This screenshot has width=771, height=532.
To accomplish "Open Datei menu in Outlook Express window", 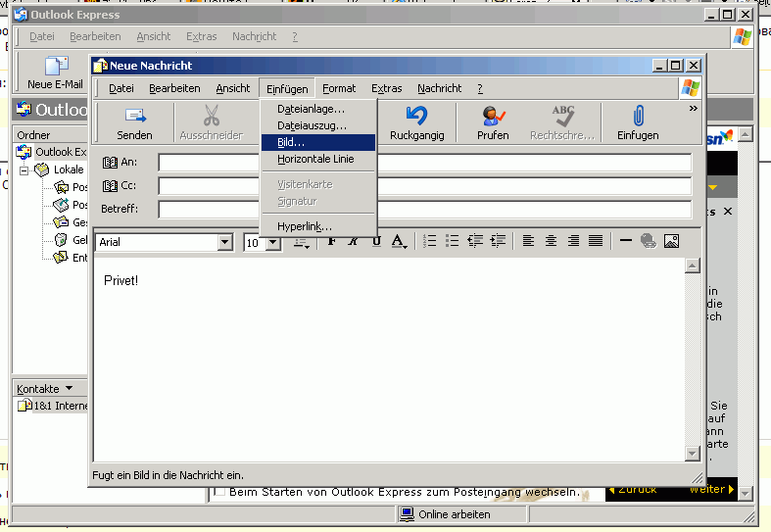I will pos(42,36).
